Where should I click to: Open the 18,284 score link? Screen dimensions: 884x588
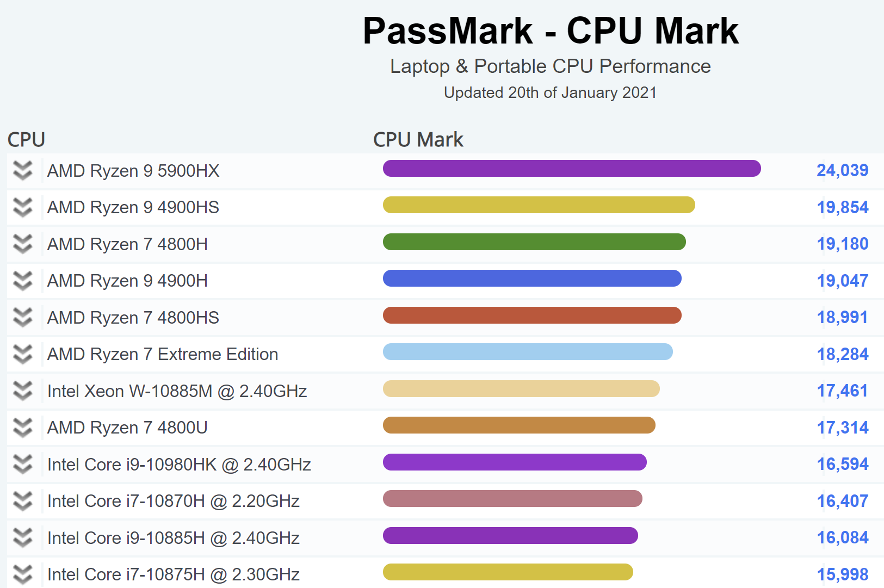[842, 354]
